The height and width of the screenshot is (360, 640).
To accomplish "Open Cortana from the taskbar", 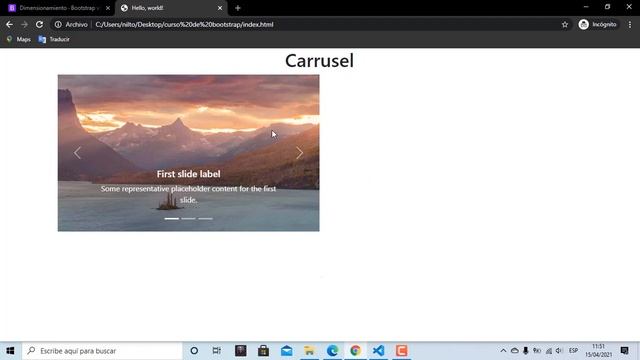I will [x=194, y=351].
